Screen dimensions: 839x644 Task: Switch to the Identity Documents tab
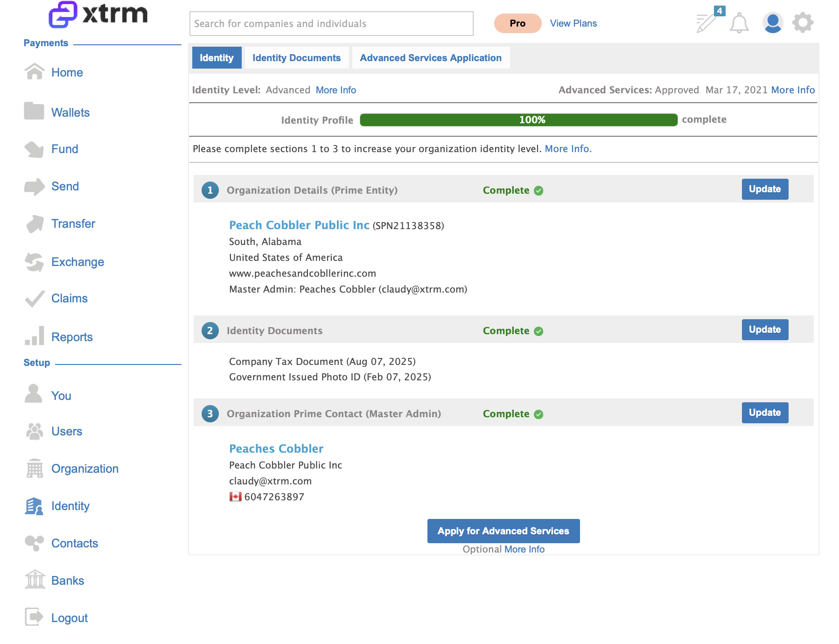(297, 58)
